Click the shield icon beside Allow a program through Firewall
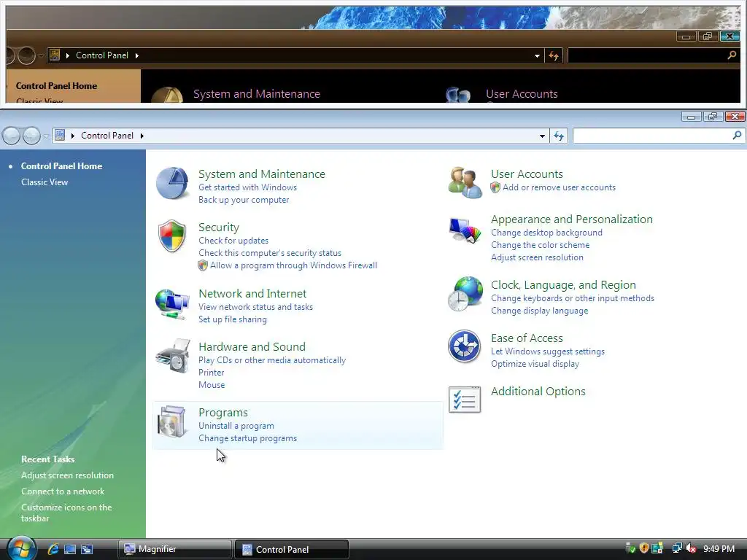This screenshot has height=560, width=747. (x=203, y=265)
